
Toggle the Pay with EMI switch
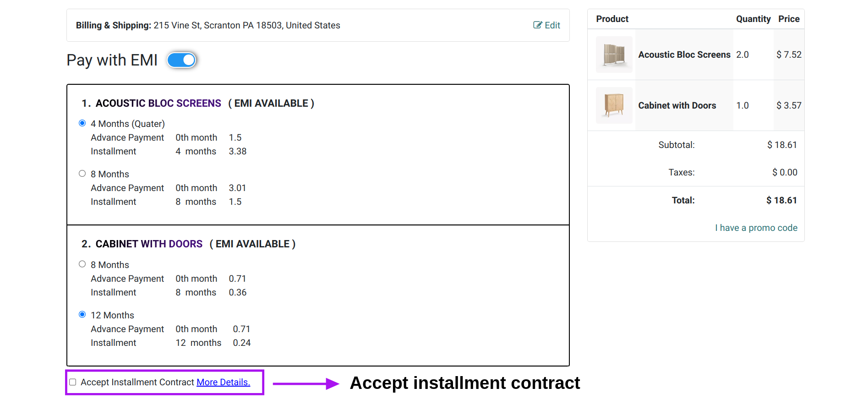182,60
